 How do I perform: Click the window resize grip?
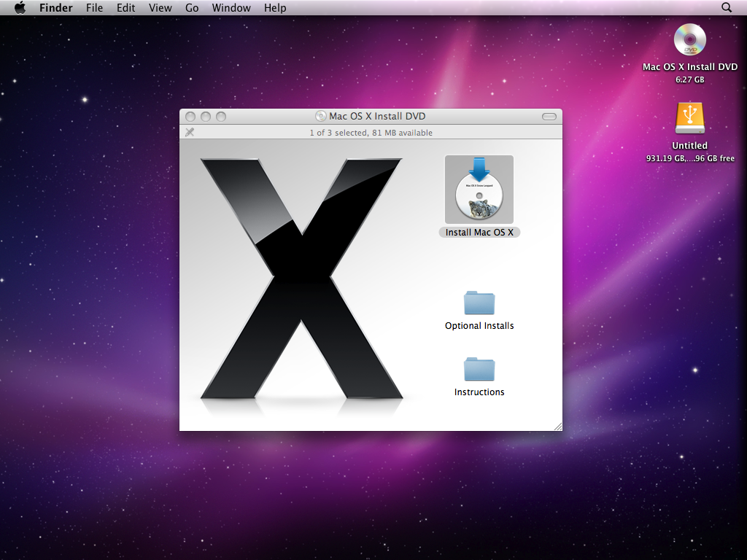click(x=558, y=426)
